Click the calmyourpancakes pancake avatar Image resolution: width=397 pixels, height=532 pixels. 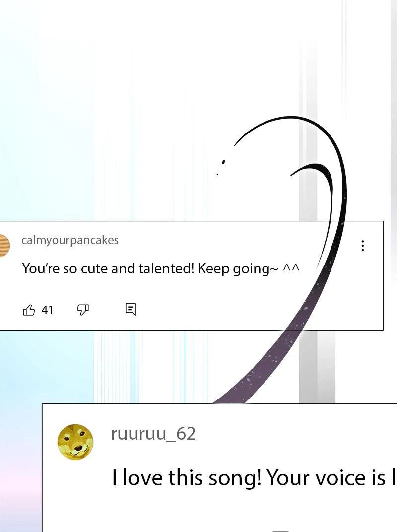tap(5, 246)
